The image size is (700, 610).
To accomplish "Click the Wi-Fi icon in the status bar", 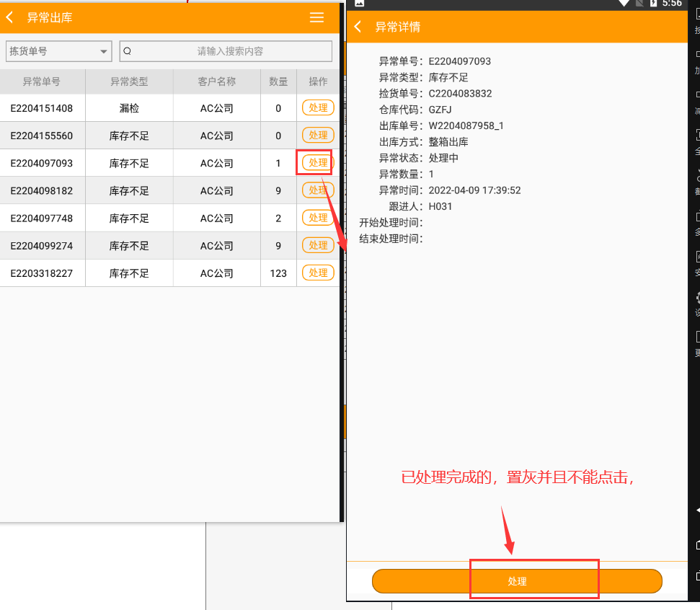I will pyautogui.click(x=624, y=4).
